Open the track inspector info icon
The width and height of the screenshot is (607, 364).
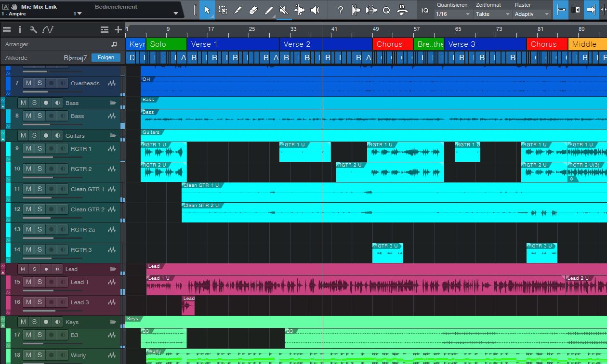pyautogui.click(x=20, y=30)
